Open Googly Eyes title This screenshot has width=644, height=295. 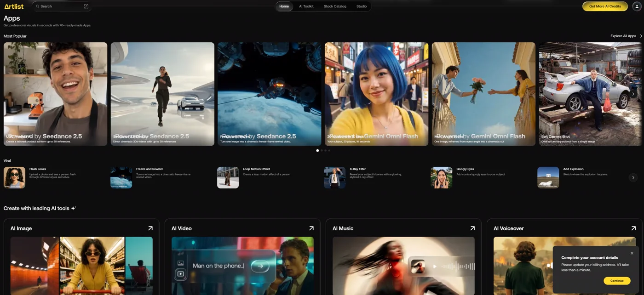tap(465, 169)
